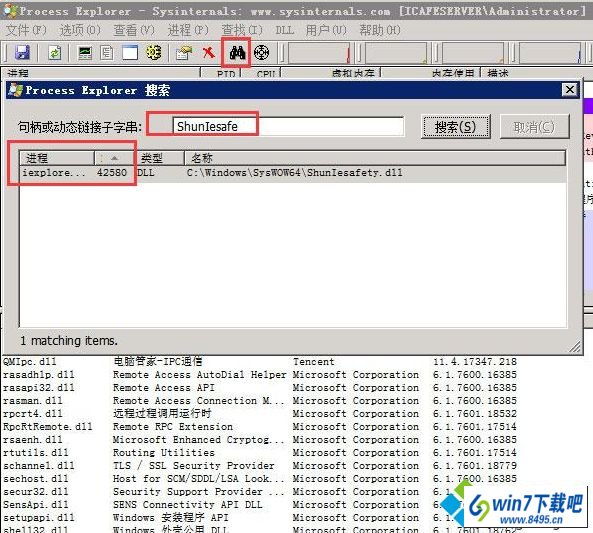This screenshot has height=533, width=593.
Task: Open the 查找(I) menu
Action: tap(242, 30)
